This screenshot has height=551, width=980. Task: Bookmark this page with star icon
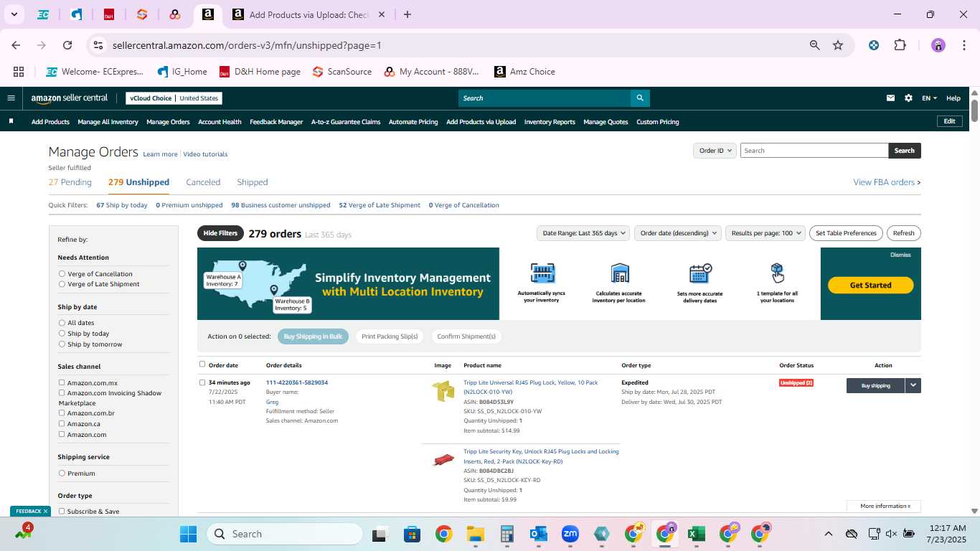pyautogui.click(x=838, y=45)
